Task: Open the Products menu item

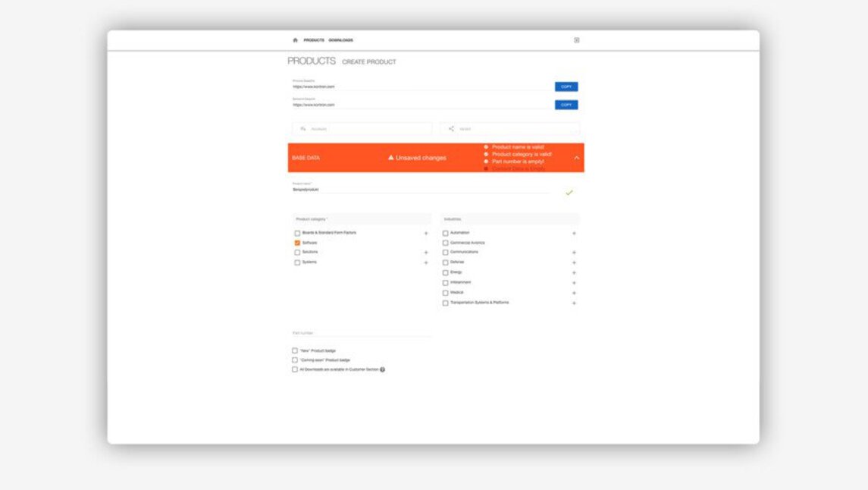Action: click(314, 40)
